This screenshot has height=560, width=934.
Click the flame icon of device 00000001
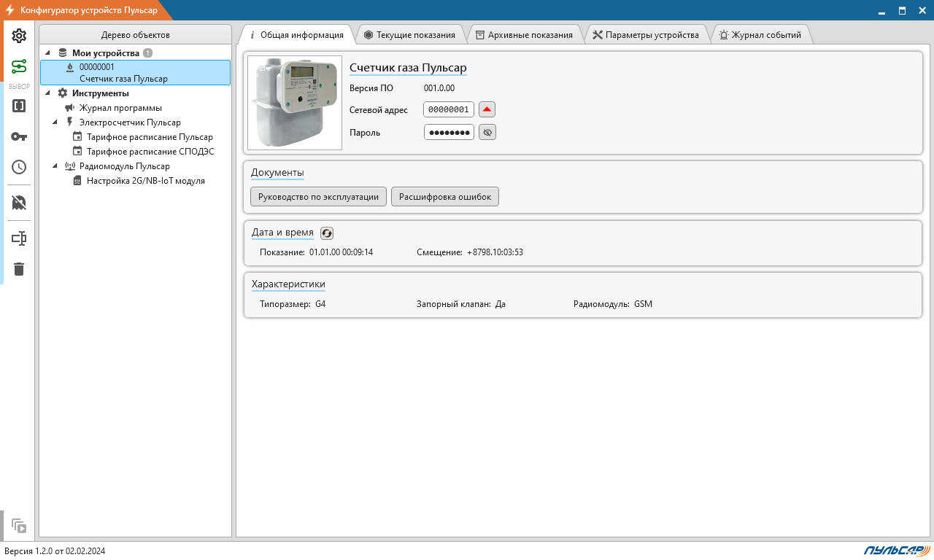point(70,67)
